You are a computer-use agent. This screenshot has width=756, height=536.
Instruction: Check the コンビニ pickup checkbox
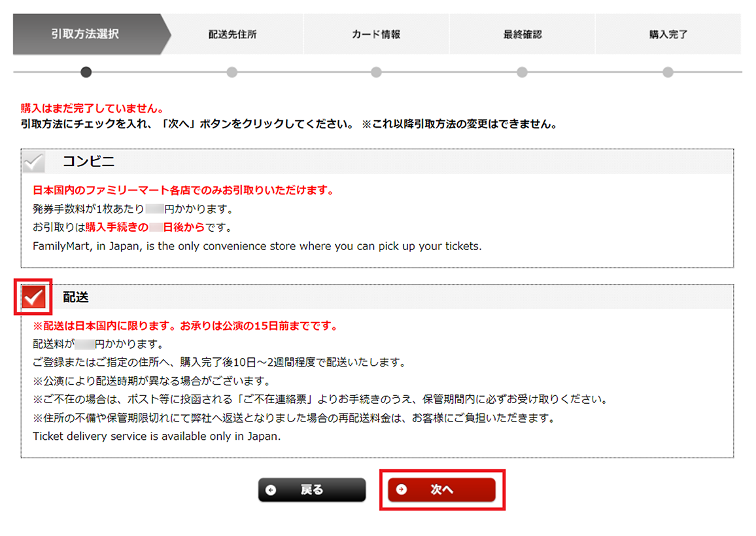point(33,162)
